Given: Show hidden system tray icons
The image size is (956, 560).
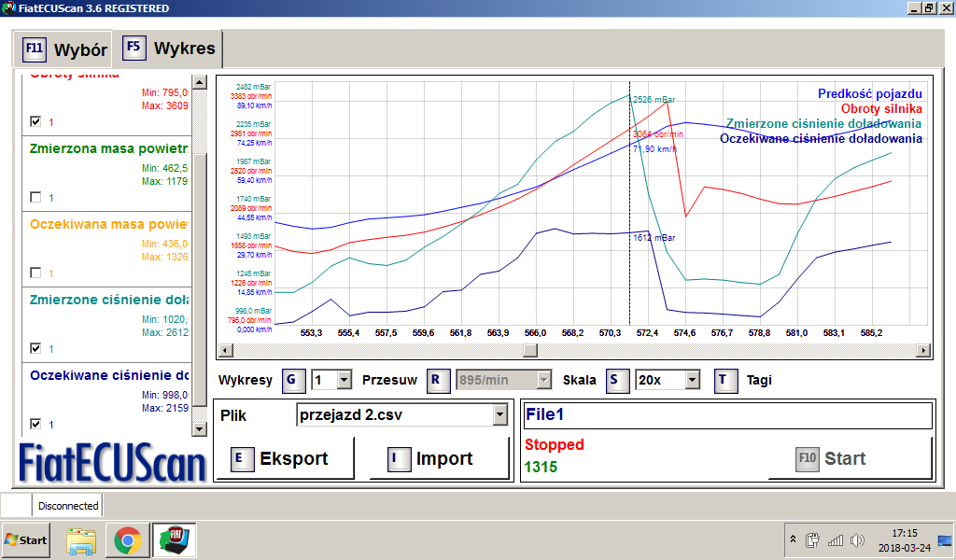Looking at the screenshot, I should point(793,539).
